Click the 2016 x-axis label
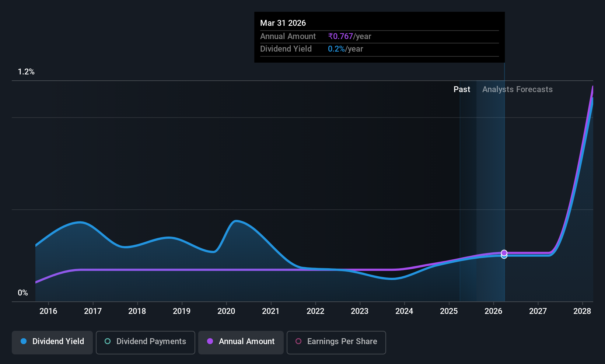This screenshot has width=605, height=364. [48, 311]
